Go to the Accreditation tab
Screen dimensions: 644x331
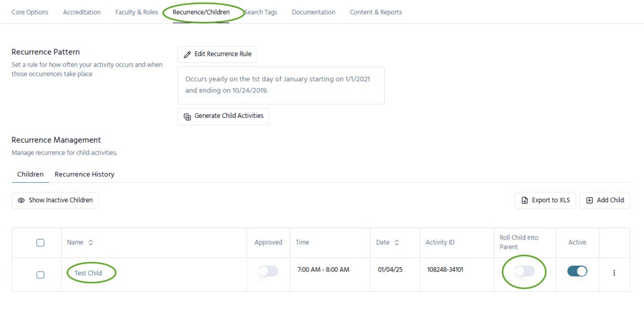pos(81,12)
